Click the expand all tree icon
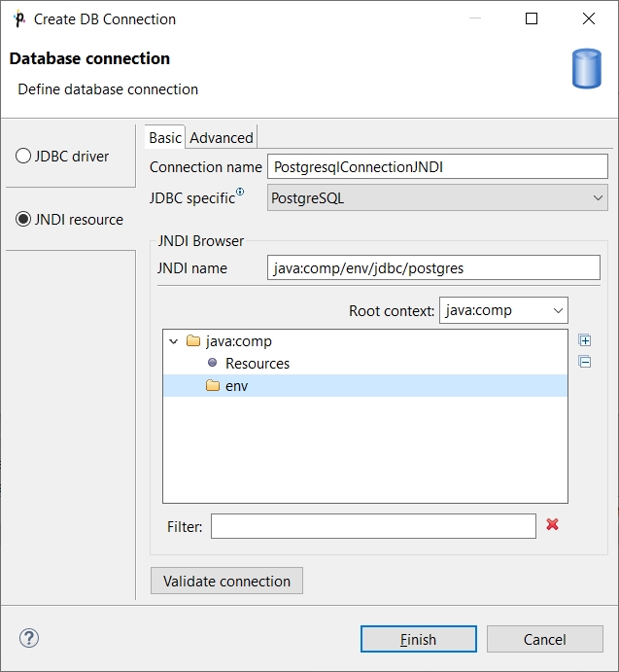The height and width of the screenshot is (672, 619). point(584,340)
